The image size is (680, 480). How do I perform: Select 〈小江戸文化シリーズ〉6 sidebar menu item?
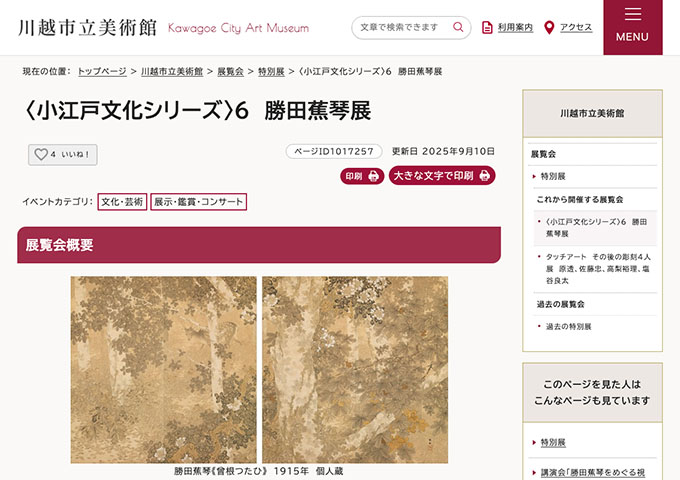point(597,227)
